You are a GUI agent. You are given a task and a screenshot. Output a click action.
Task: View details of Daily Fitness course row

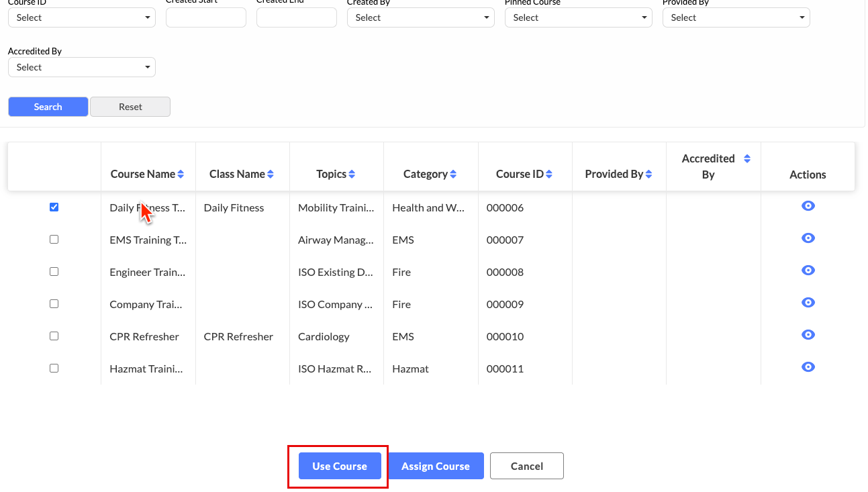pos(808,206)
